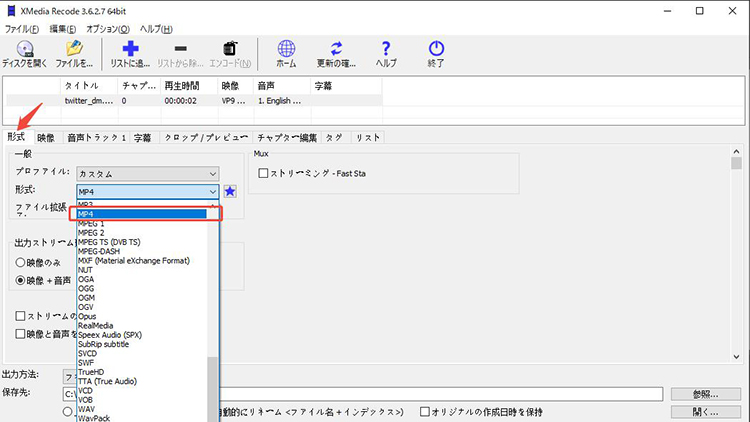Switch to the 形式 tab
Viewport: 750px width, 422px height.
pyautogui.click(x=16, y=137)
